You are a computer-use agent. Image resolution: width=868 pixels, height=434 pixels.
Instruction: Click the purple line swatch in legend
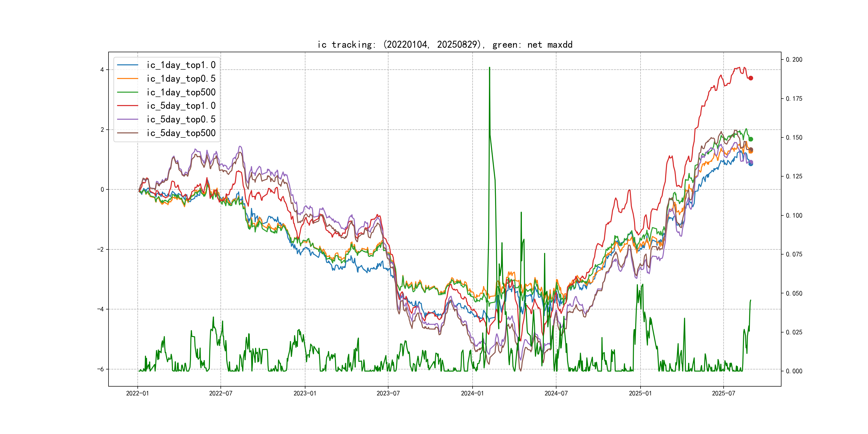(127, 119)
